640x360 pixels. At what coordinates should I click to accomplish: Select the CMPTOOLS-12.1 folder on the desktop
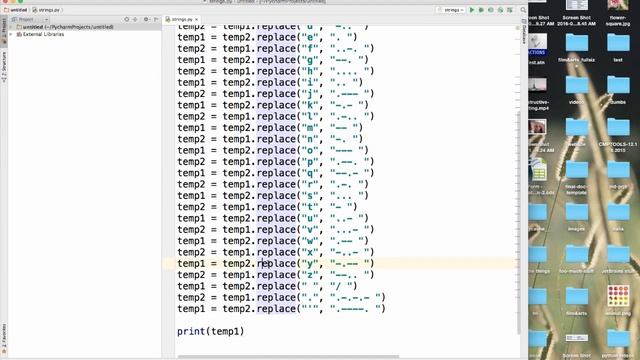(x=618, y=135)
